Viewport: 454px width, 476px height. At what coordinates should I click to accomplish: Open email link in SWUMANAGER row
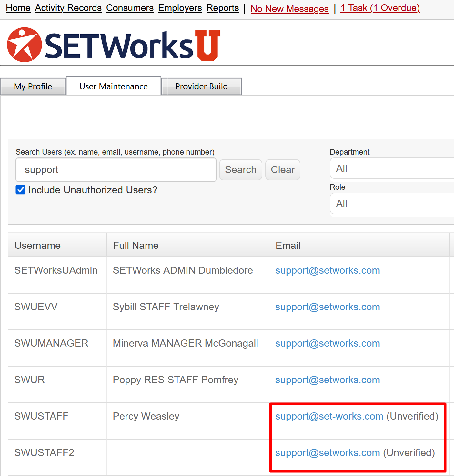(328, 343)
